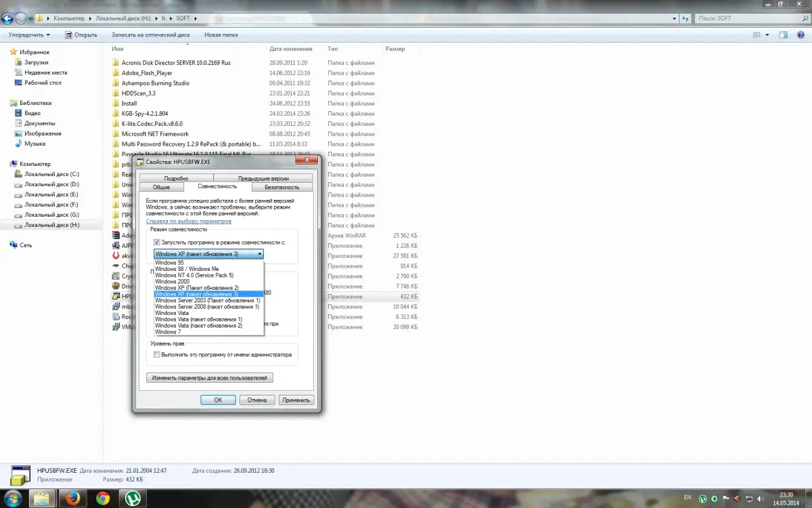Open uTorrent from the taskbar
The height and width of the screenshot is (508, 812).
(133, 499)
